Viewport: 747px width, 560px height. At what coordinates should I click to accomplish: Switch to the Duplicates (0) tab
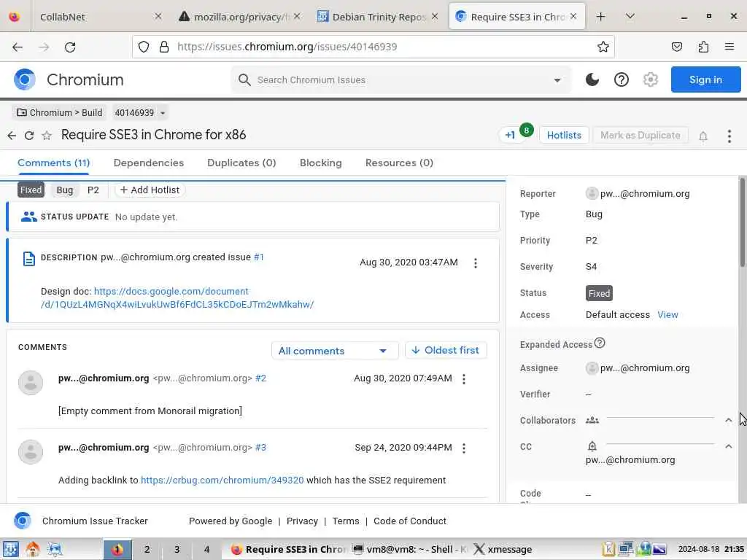[241, 163]
